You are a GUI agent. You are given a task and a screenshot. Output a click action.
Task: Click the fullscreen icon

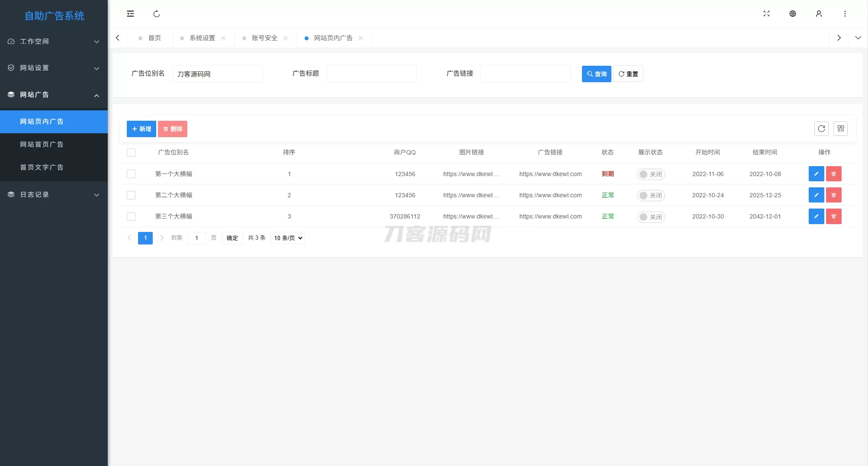coord(766,14)
